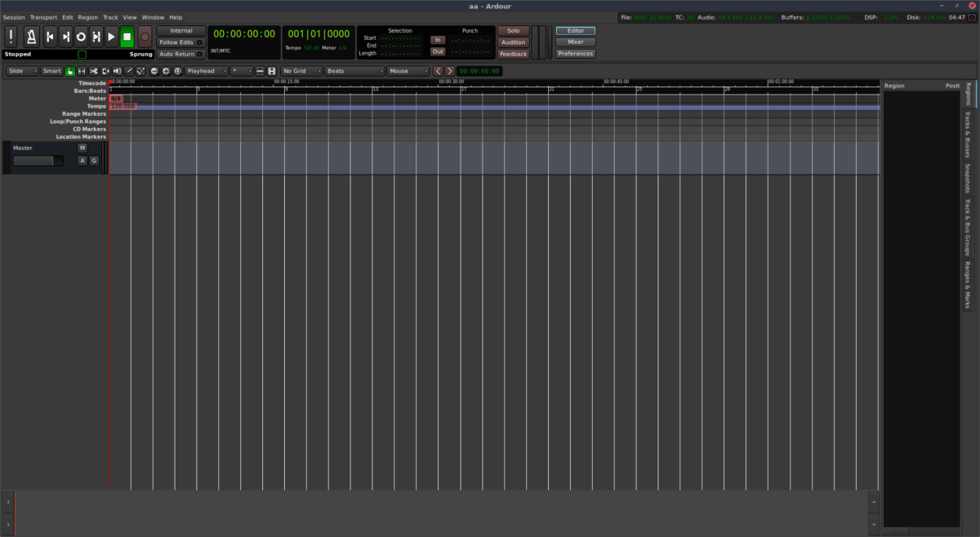Image resolution: width=980 pixels, height=537 pixels.
Task: Jump to session start with rewind icon
Action: (50, 37)
